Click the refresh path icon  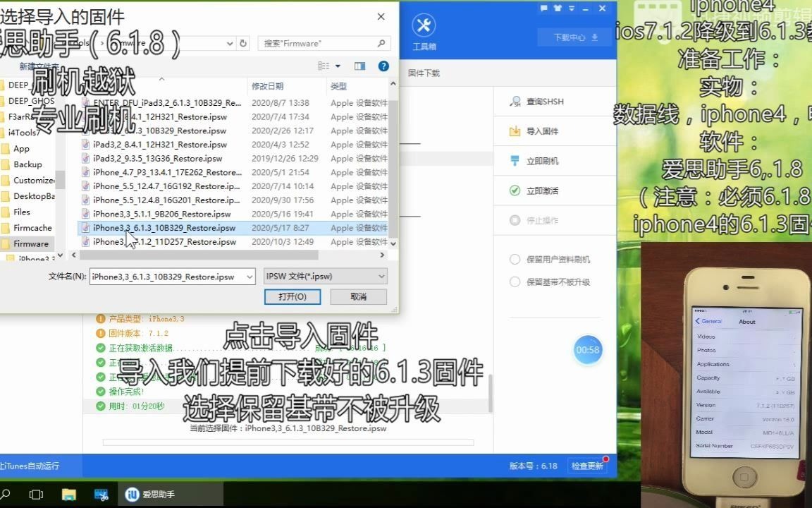(243, 44)
